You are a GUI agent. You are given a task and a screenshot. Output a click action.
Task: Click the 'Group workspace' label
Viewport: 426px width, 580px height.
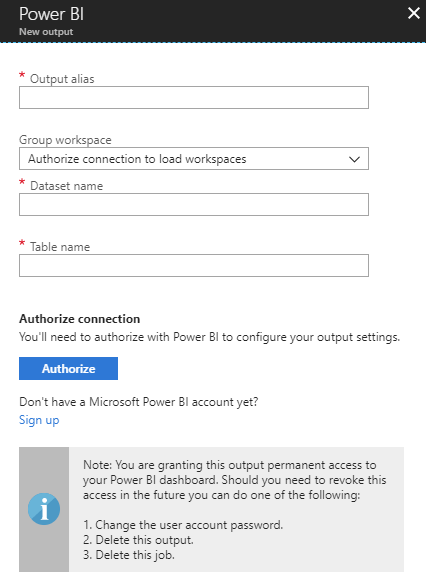(65, 140)
